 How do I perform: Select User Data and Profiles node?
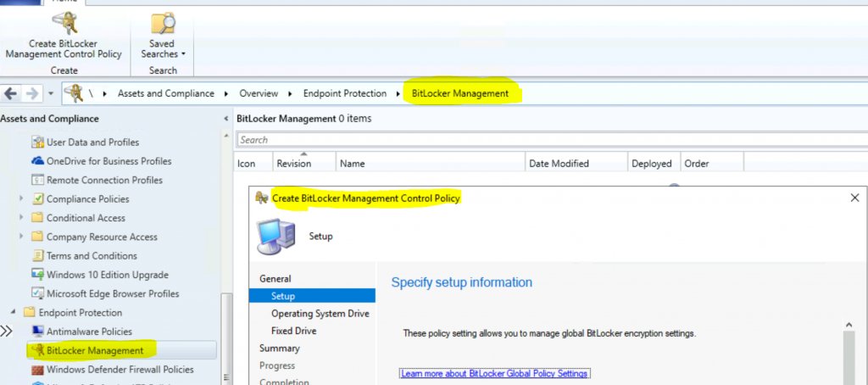(x=92, y=142)
